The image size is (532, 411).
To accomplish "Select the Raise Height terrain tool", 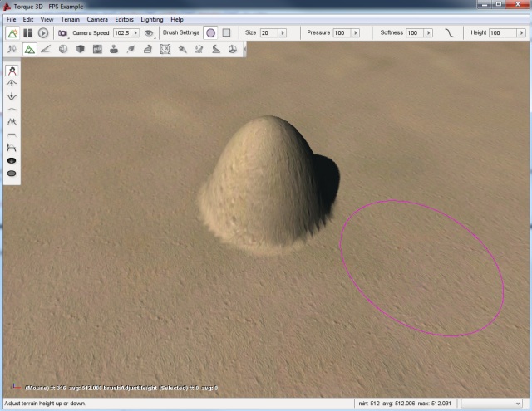I will [12, 83].
